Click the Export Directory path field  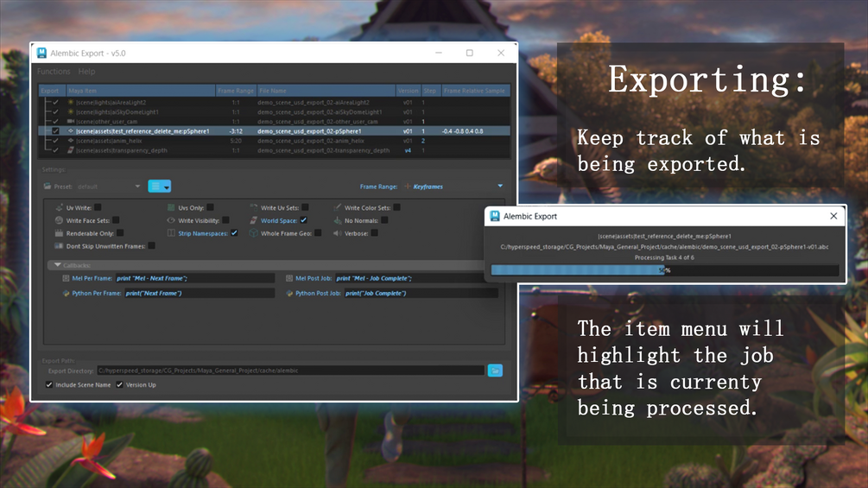click(290, 371)
